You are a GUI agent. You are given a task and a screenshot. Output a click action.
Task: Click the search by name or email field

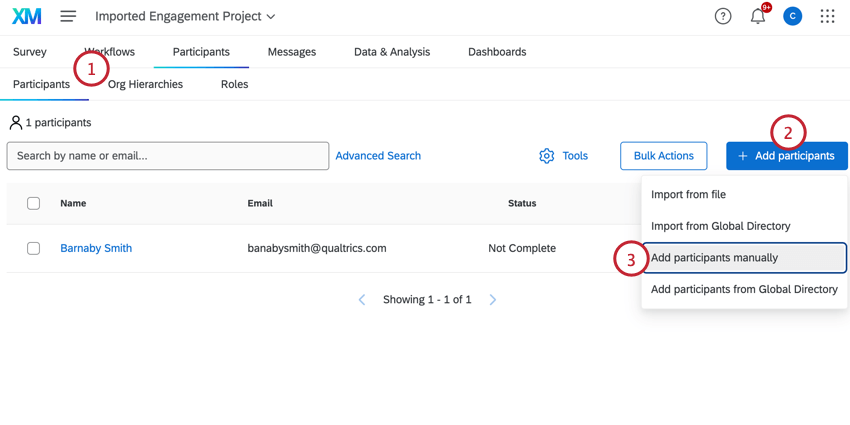pos(168,156)
